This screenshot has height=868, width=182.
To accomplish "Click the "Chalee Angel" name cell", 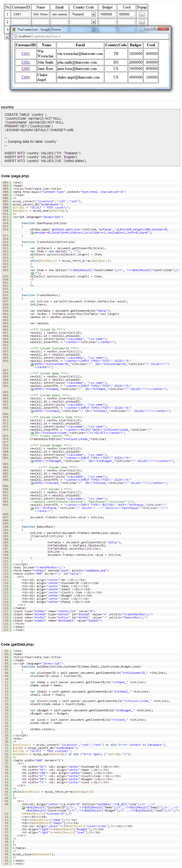I will 47,77.
